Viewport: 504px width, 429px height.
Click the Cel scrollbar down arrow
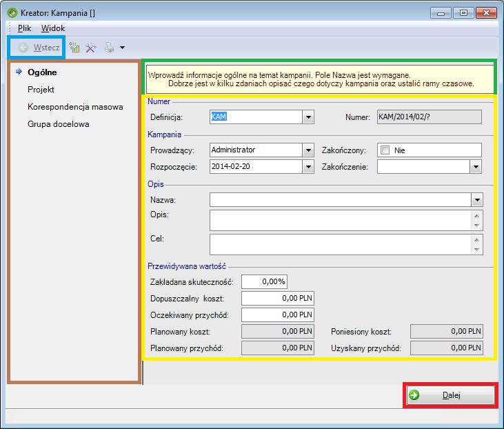[476, 250]
